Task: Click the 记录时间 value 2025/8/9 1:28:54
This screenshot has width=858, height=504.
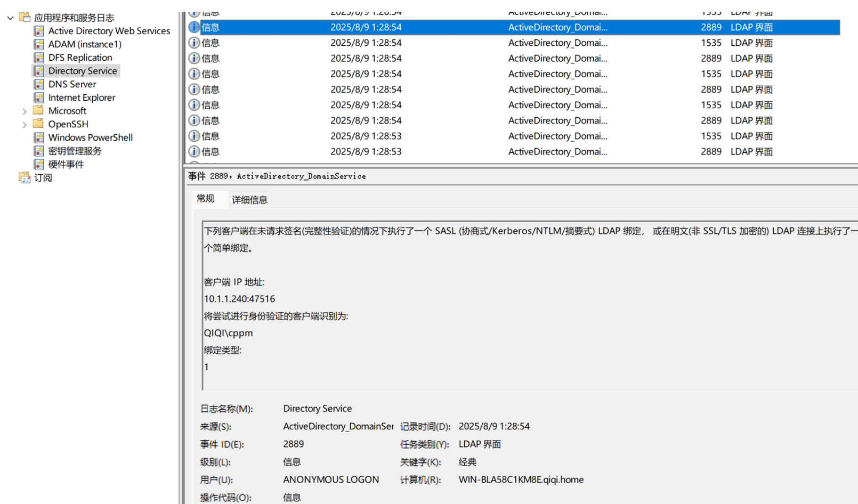Action: 494,426
